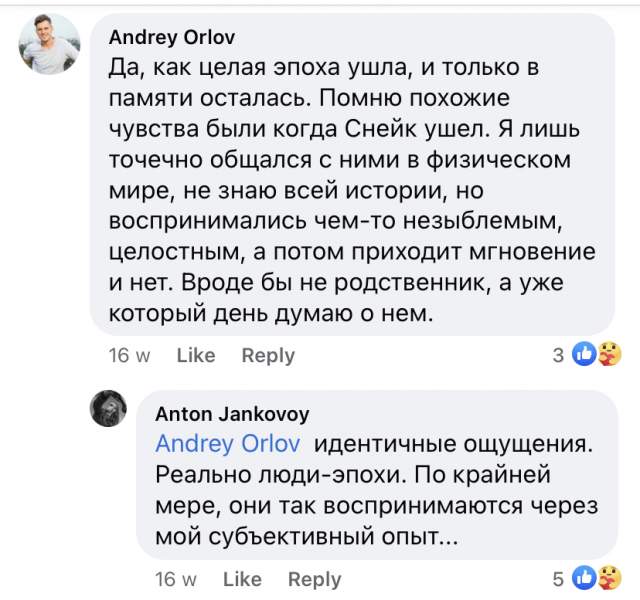Open Anton Jankovoy's profile picture
The width and height of the screenshot is (640, 600).
pos(111,411)
